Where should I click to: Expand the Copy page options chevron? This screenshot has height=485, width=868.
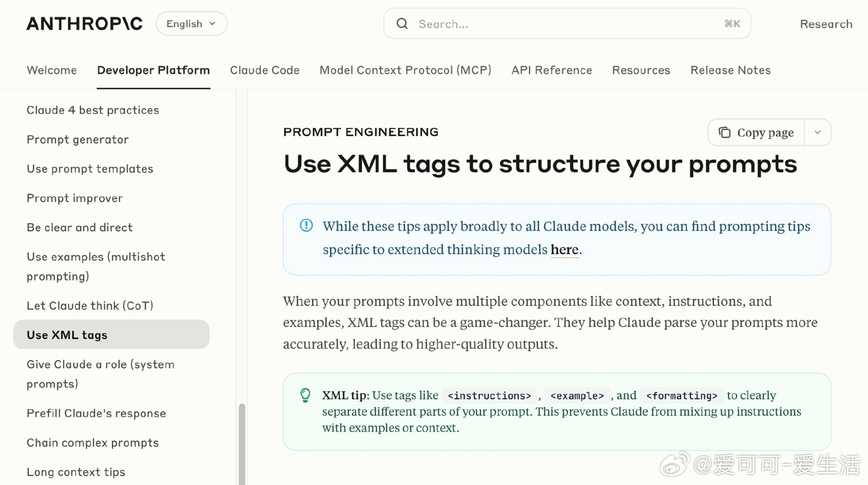click(x=817, y=132)
